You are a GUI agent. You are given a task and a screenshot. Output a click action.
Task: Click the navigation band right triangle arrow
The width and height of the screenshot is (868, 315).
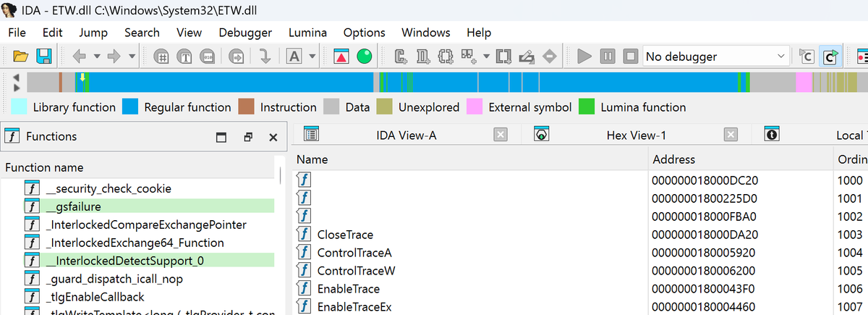(17, 87)
